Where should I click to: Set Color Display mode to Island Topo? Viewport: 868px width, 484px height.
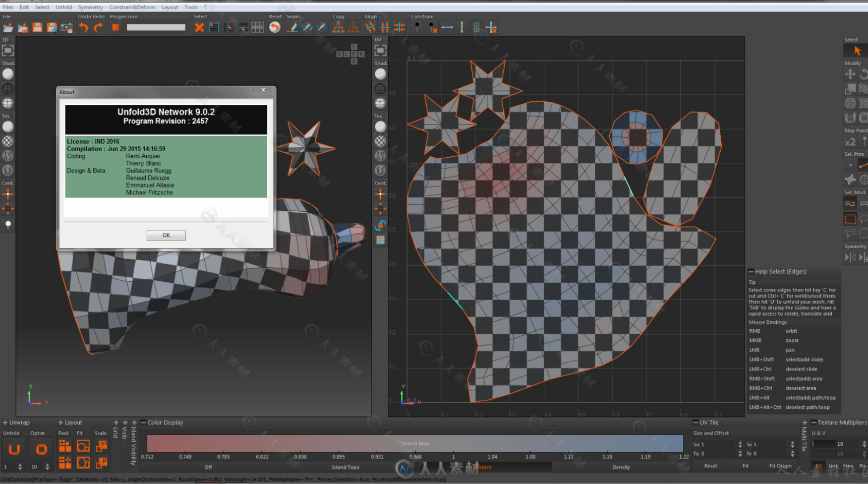(x=345, y=467)
